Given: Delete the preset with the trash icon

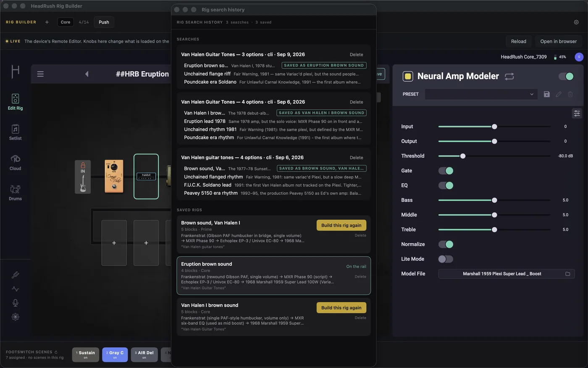Looking at the screenshot, I should pos(570,94).
